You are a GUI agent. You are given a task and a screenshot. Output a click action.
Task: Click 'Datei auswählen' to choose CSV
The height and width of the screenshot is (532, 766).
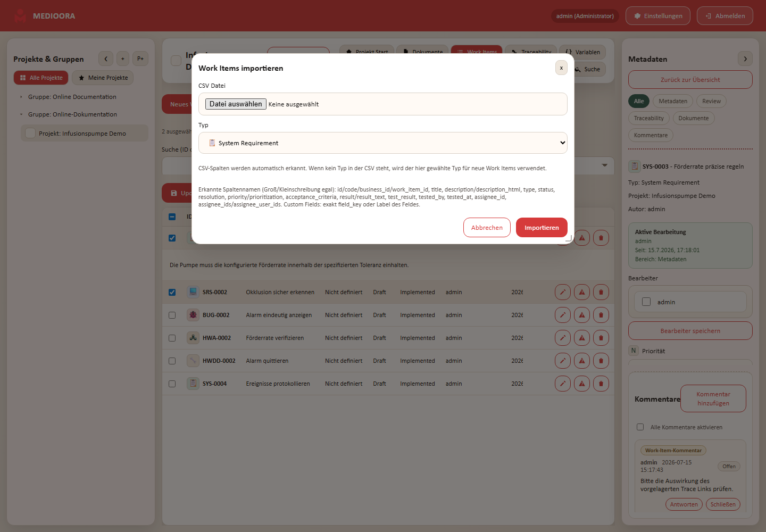[x=236, y=104]
